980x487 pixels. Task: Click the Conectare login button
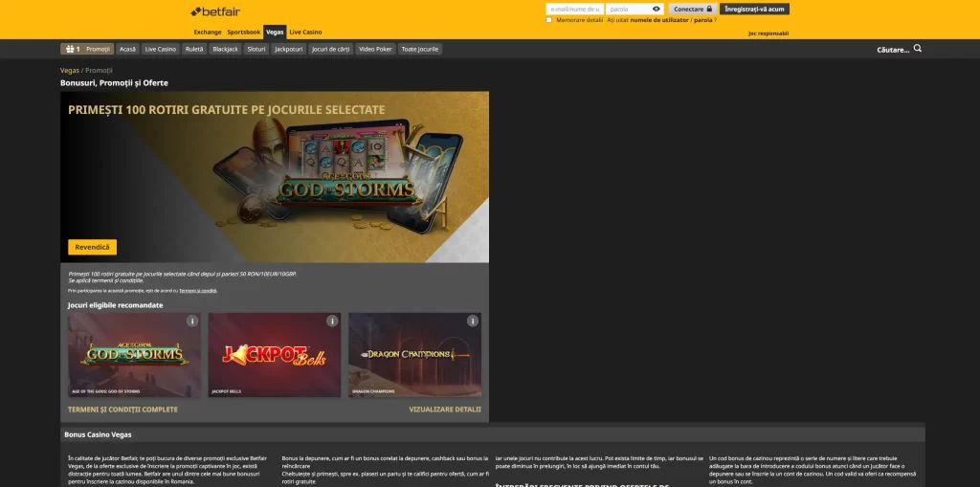point(692,9)
